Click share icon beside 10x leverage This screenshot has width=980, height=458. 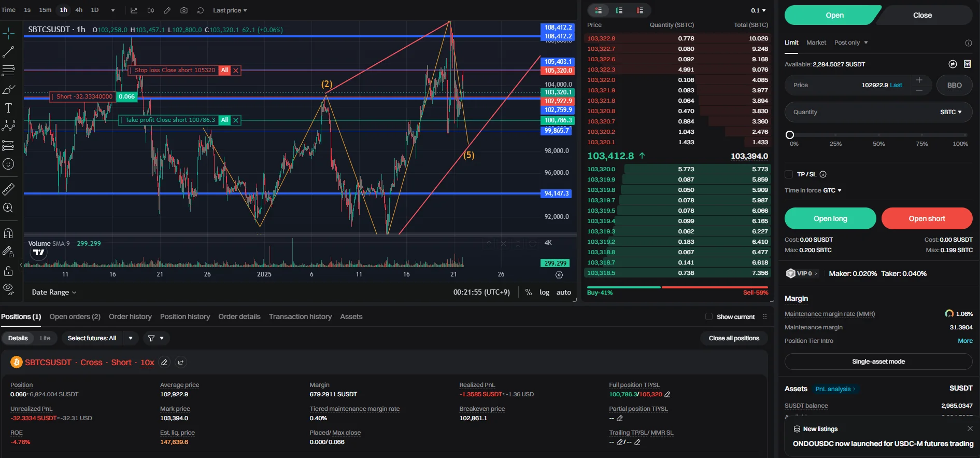[x=180, y=363]
